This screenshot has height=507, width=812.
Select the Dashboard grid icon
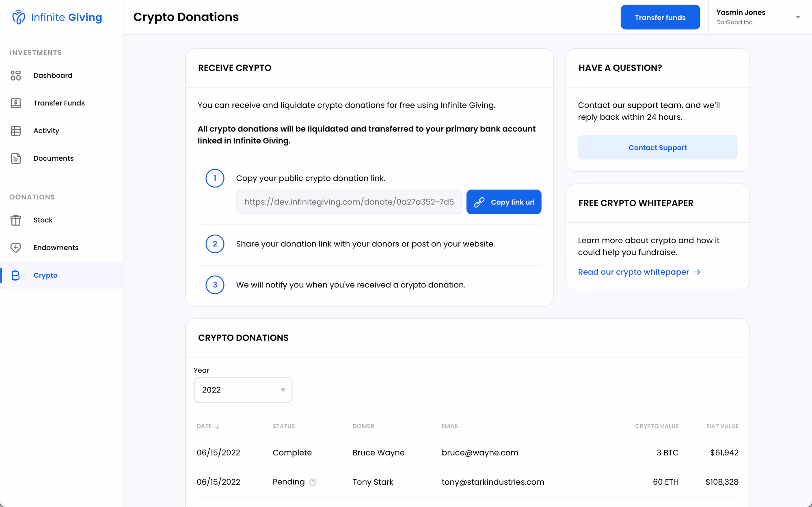[x=16, y=76]
